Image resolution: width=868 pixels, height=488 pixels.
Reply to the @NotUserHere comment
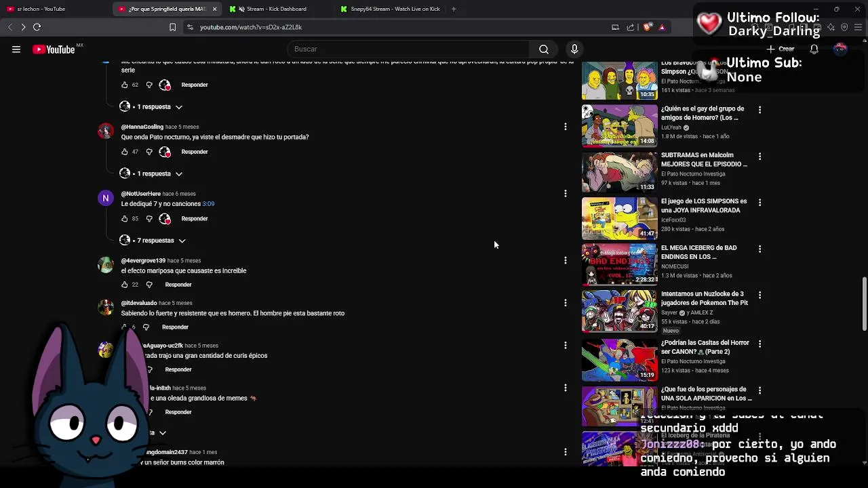pos(195,219)
